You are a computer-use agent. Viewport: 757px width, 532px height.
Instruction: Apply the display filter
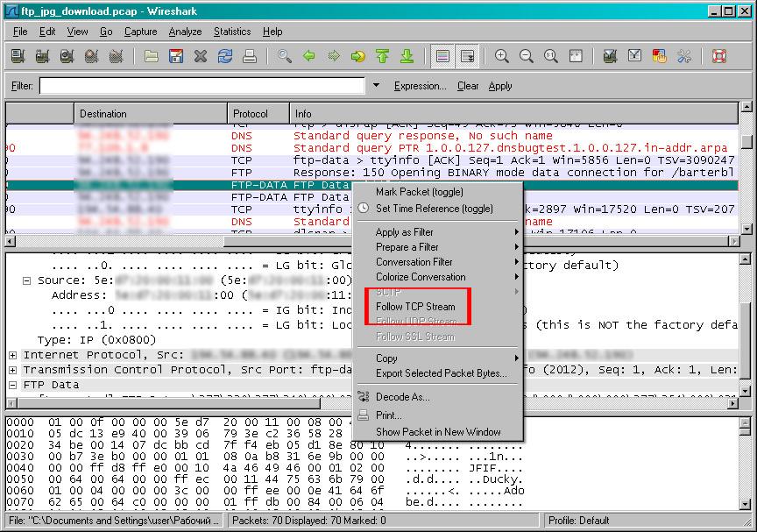[500, 86]
